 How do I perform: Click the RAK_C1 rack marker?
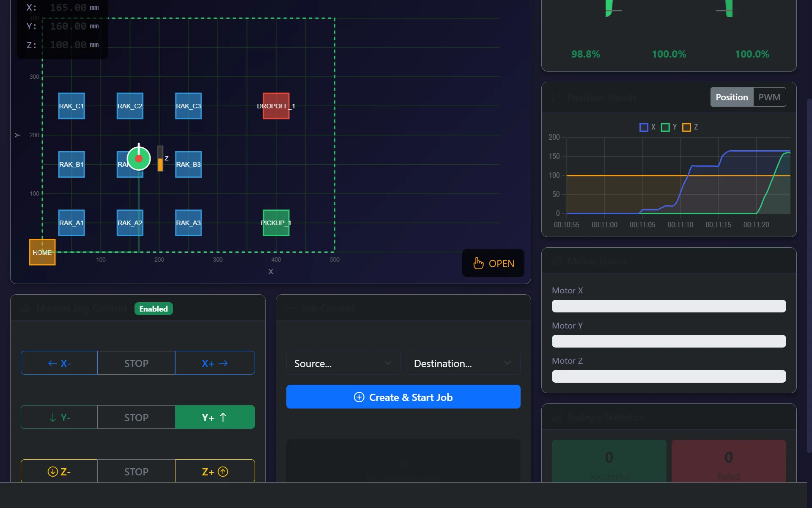click(x=71, y=106)
